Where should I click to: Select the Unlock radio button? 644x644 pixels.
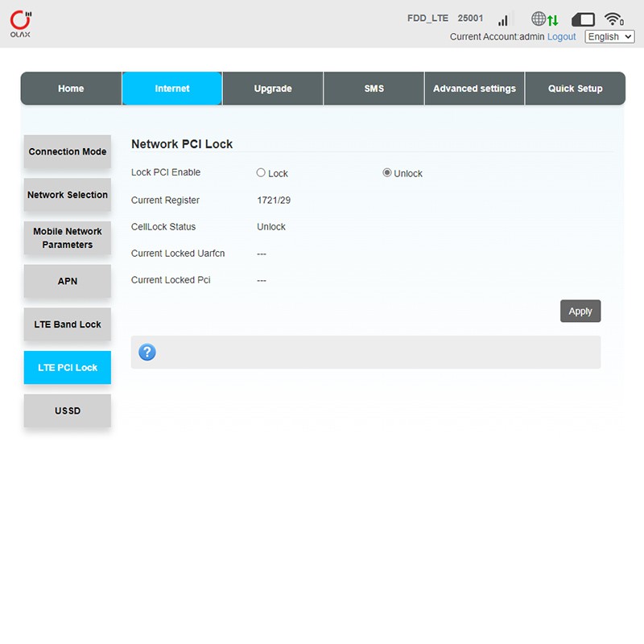[x=387, y=173]
